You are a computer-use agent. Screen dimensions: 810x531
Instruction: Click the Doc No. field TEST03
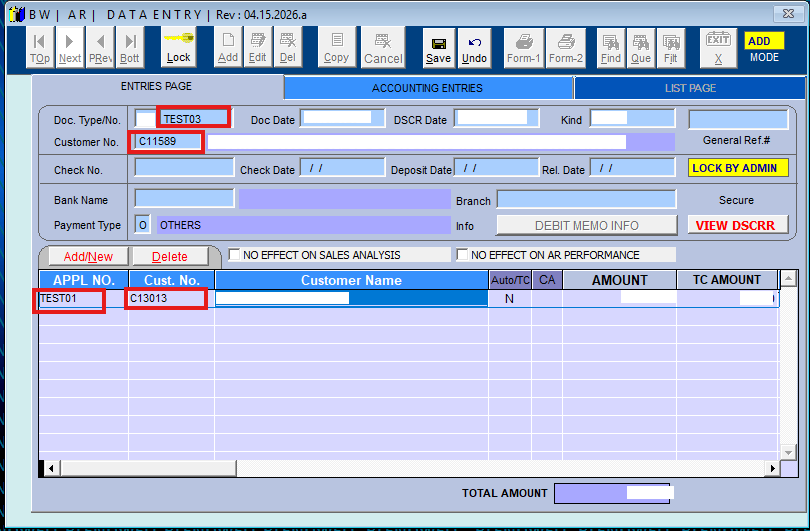(x=195, y=118)
